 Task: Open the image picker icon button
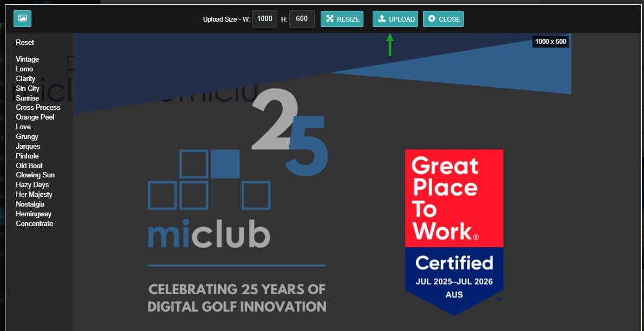22,18
